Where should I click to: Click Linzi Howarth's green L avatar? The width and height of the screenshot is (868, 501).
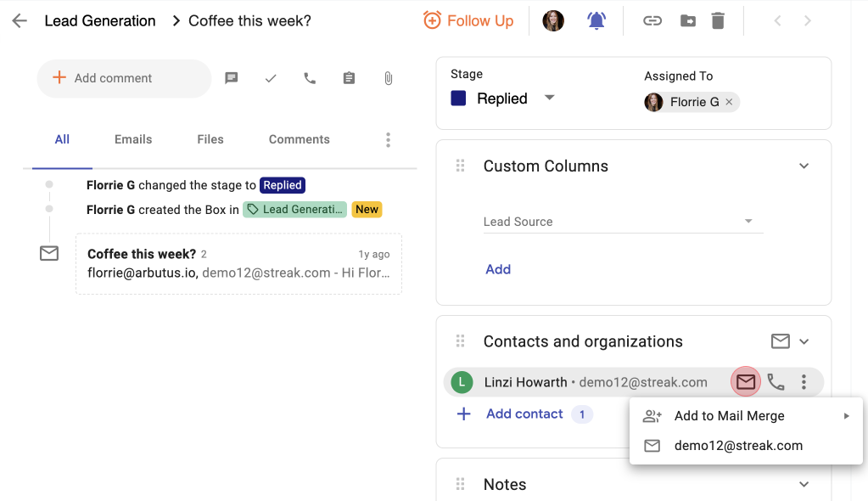[462, 382]
